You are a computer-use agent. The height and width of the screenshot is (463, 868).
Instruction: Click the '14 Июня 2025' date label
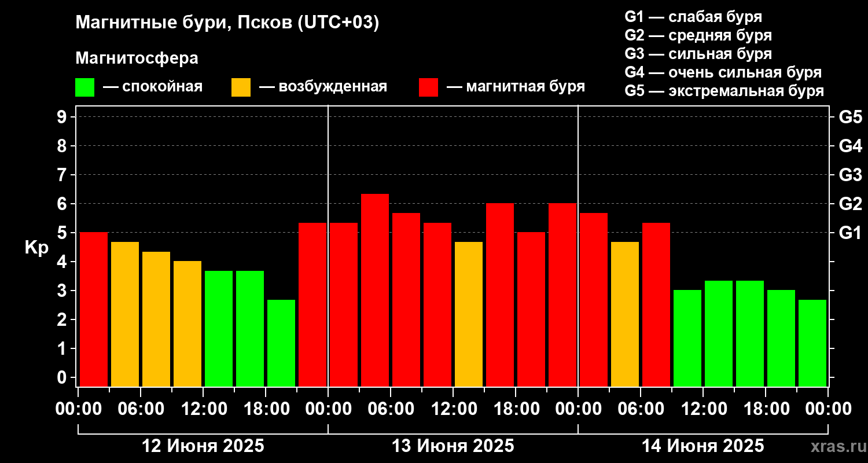(x=703, y=446)
